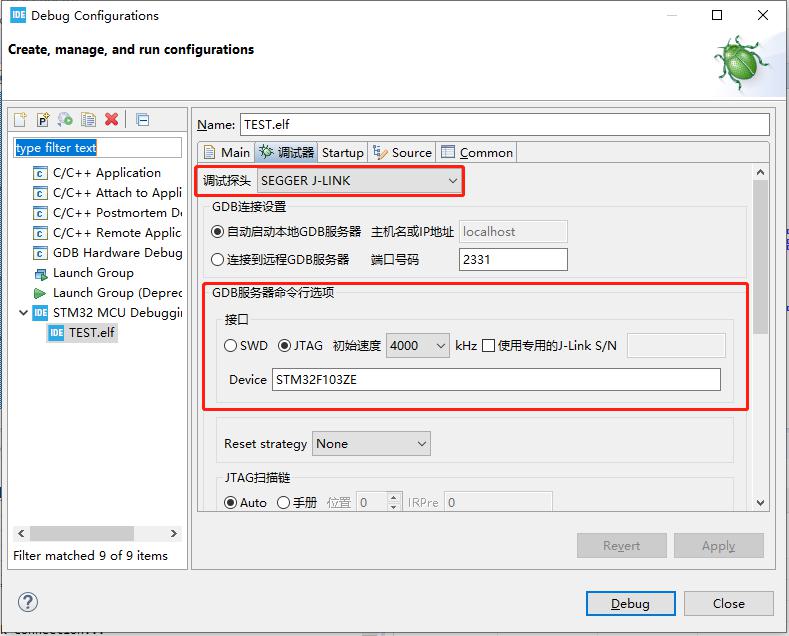Open the help question mark icon
The image size is (789, 636).
[28, 602]
